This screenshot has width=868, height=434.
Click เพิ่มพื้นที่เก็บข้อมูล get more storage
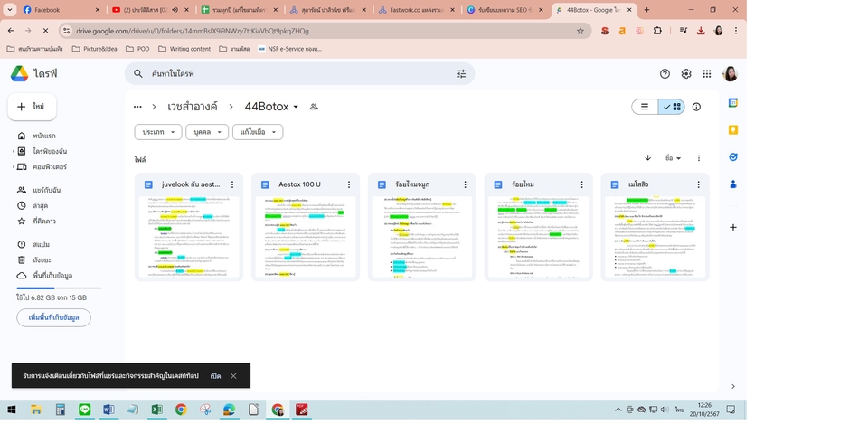(53, 317)
